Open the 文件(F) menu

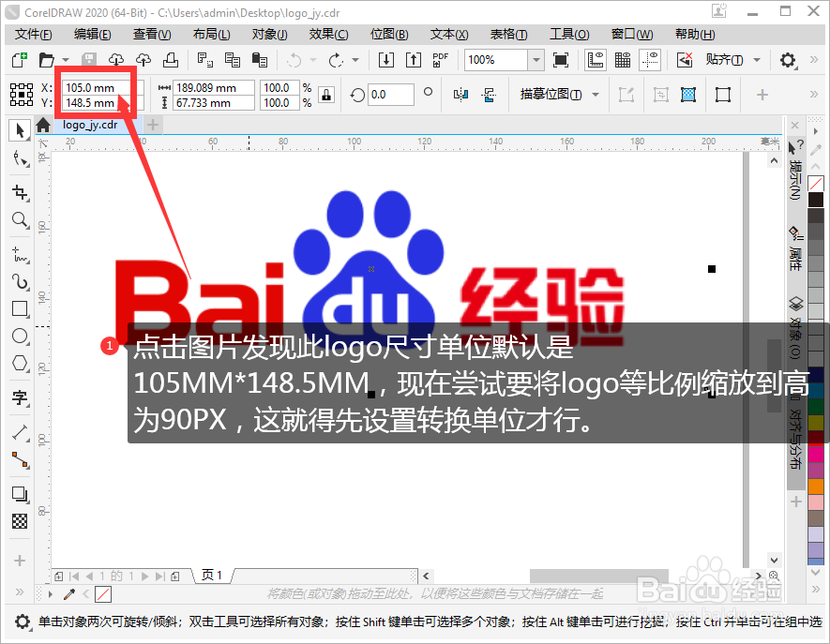[34, 35]
